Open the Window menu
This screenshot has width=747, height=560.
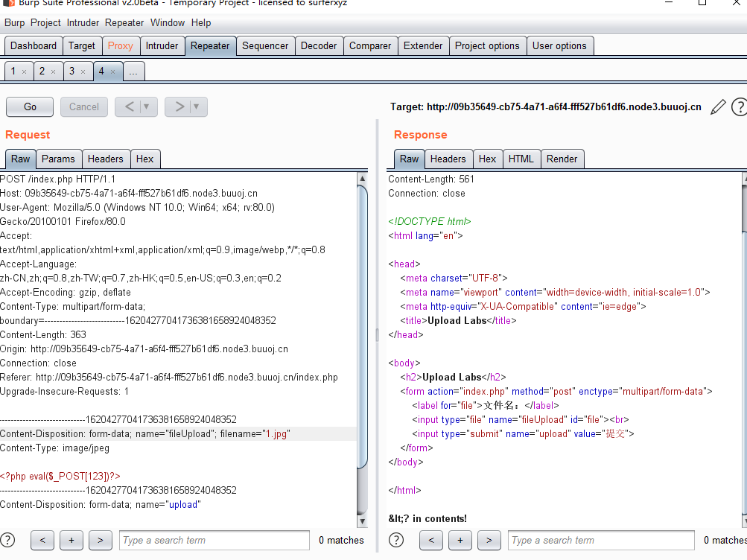[168, 23]
